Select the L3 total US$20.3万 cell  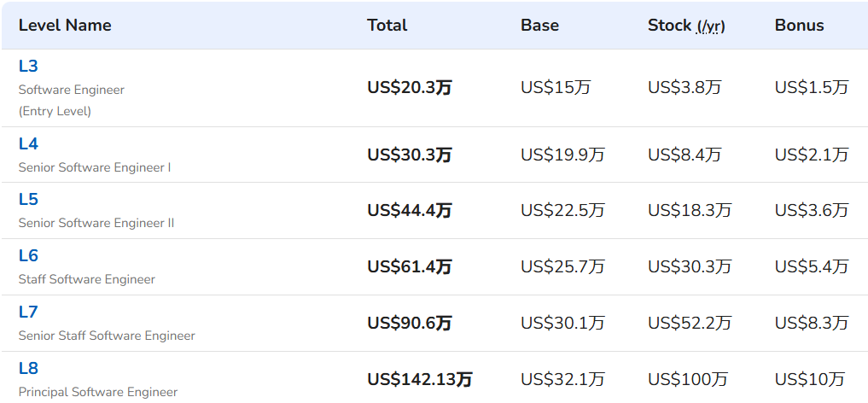(x=410, y=87)
